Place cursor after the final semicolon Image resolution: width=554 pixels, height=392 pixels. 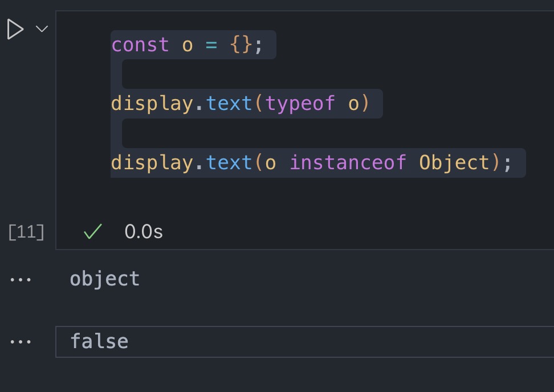(512, 163)
